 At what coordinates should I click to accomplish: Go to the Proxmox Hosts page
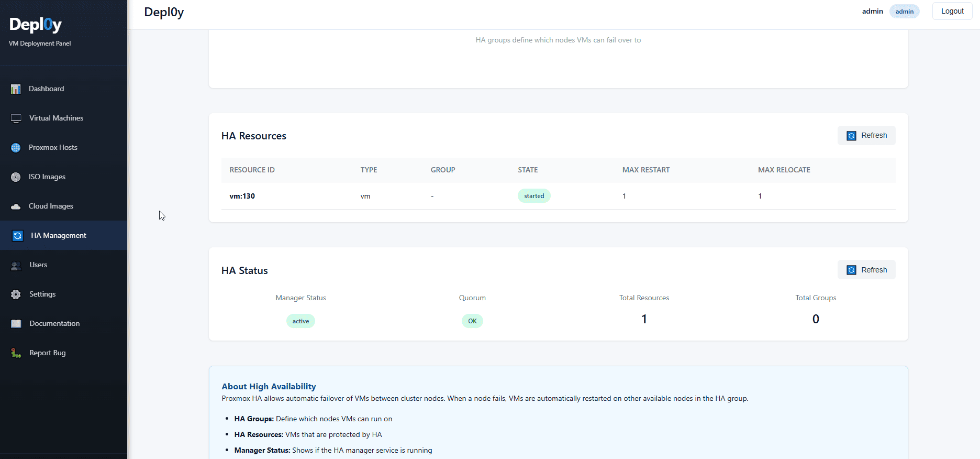tap(53, 148)
